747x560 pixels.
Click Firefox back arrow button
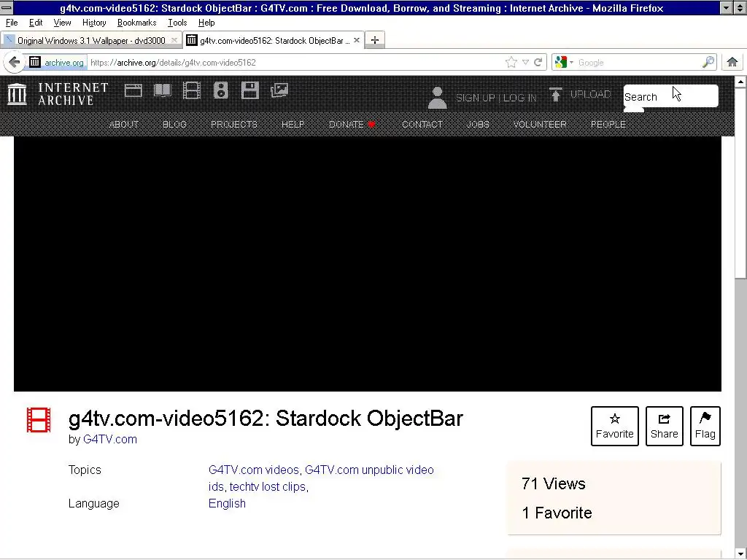pyautogui.click(x=15, y=63)
